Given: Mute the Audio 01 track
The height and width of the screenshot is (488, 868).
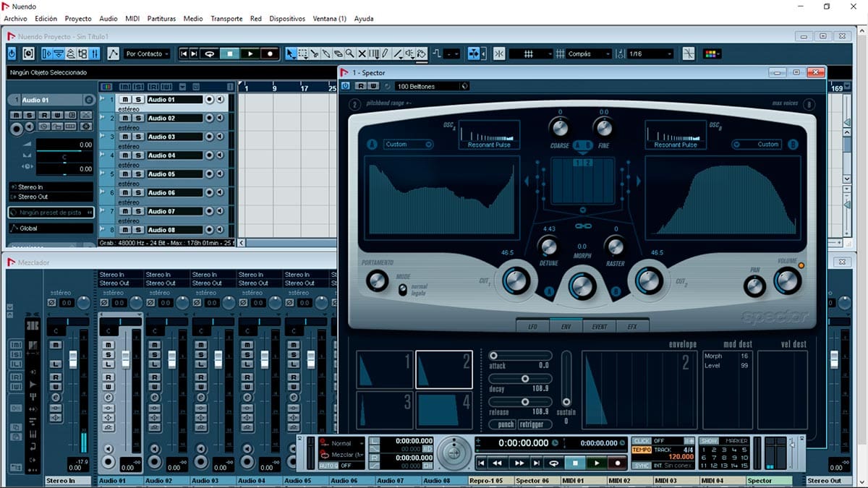Looking at the screenshot, I should click(125, 99).
